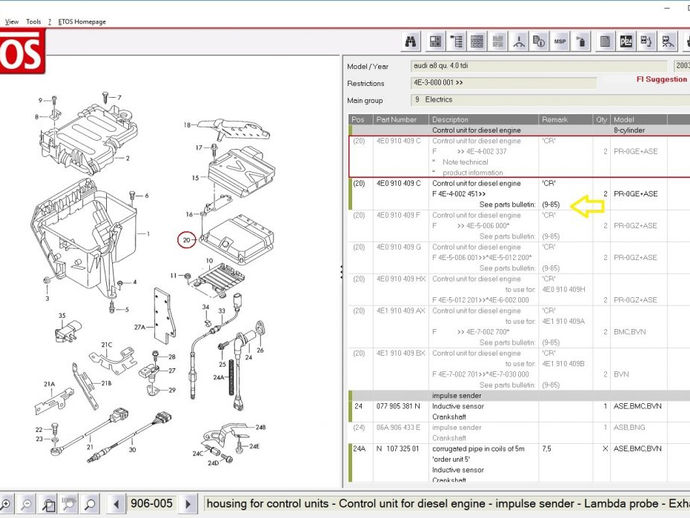Click the pane splitter collapse handle

[341, 272]
